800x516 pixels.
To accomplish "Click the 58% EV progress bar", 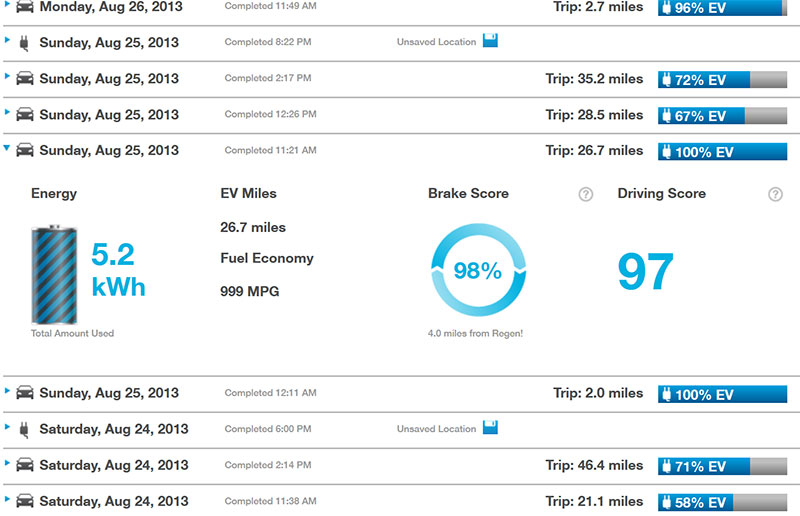I will point(722,502).
